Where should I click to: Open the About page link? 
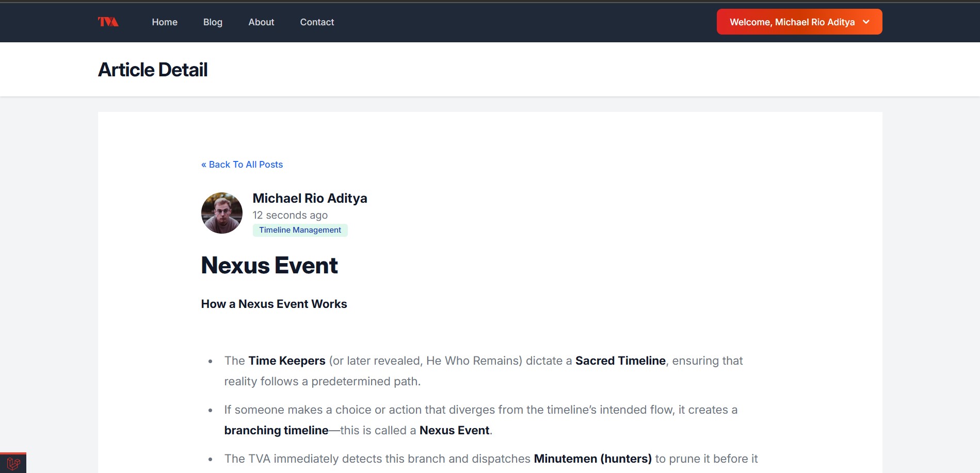click(261, 22)
